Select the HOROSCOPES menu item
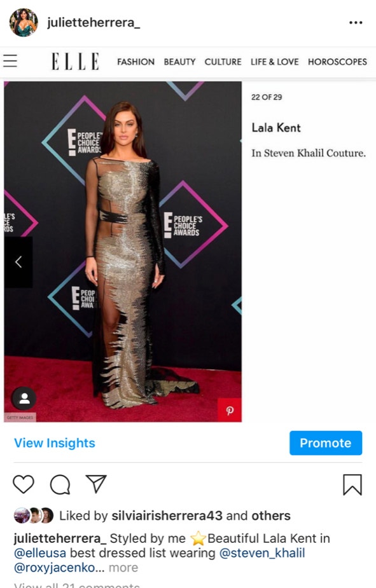 [337, 62]
